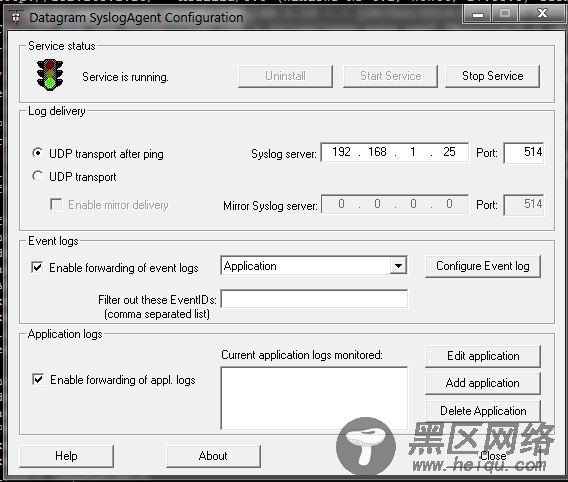Focus the Filter out these EventIDs field

(314, 299)
